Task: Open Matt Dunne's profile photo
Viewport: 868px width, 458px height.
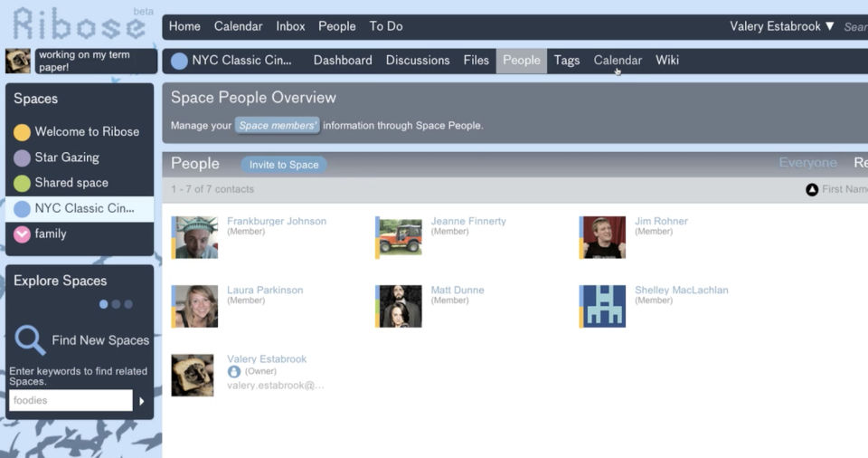Action: point(399,306)
